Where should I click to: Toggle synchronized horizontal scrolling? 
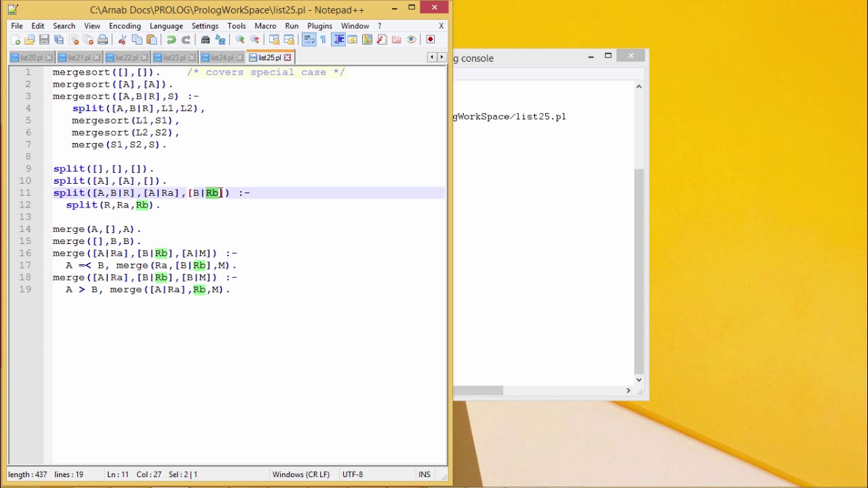[x=289, y=40]
